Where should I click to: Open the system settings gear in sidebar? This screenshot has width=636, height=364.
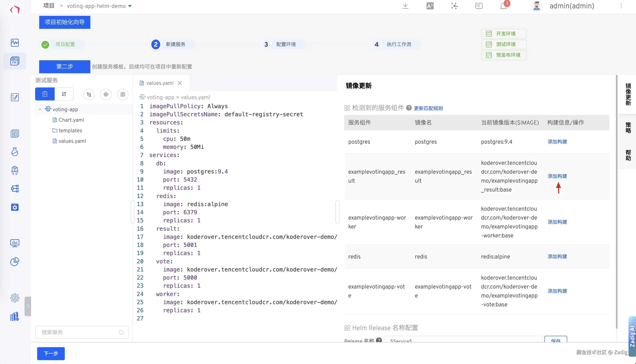pos(15,298)
